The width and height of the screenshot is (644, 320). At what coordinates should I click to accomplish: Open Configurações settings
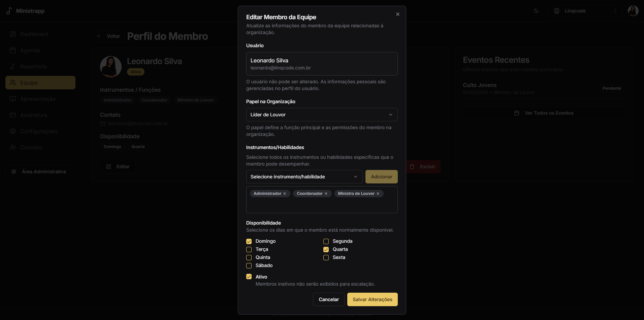pyautogui.click(x=39, y=131)
